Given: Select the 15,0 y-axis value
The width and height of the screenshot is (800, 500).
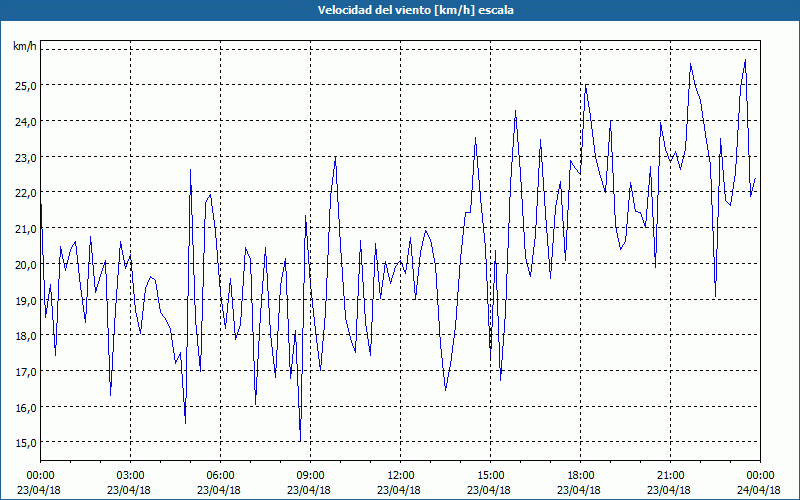Looking at the screenshot, I should point(25,443).
